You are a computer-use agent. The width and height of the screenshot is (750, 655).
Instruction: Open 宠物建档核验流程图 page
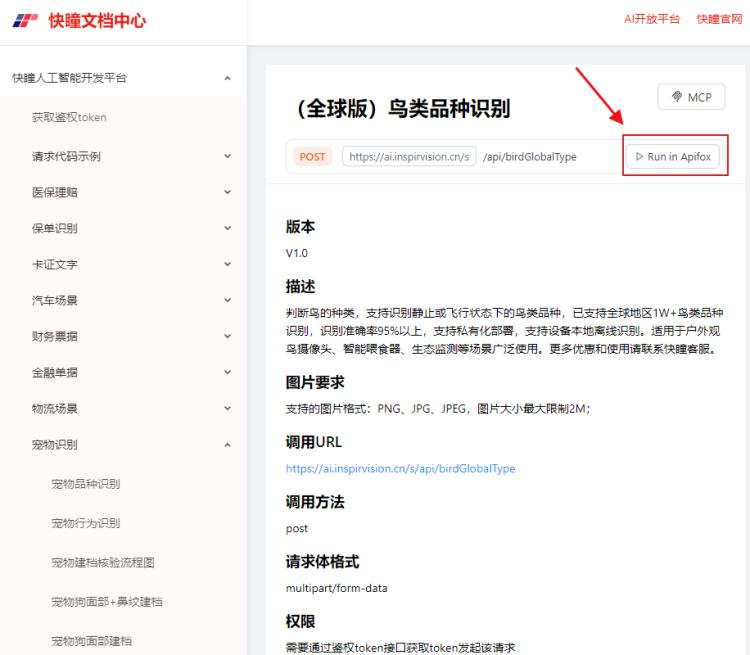103,563
